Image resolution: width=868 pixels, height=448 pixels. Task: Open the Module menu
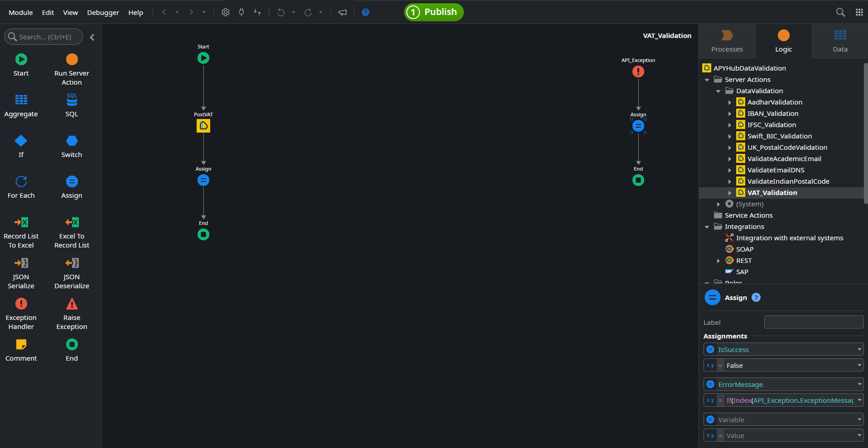[x=20, y=13]
